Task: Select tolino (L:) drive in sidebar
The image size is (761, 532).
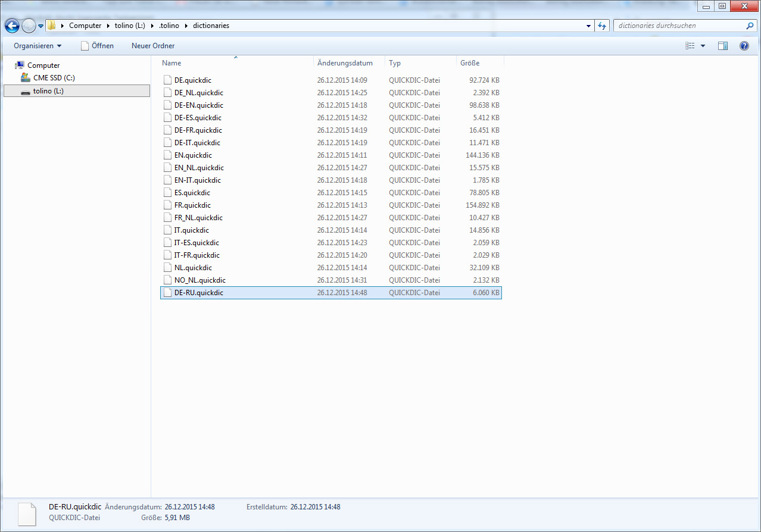Action: click(48, 91)
